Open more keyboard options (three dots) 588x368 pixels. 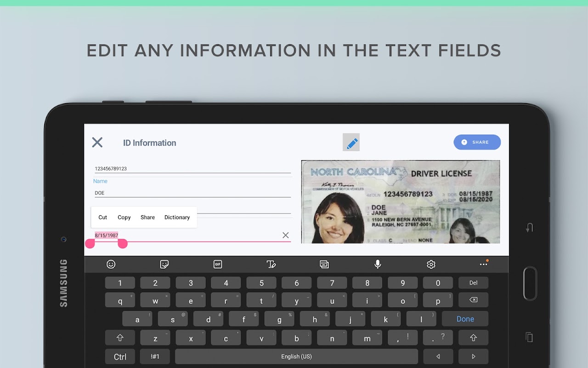pyautogui.click(x=484, y=264)
